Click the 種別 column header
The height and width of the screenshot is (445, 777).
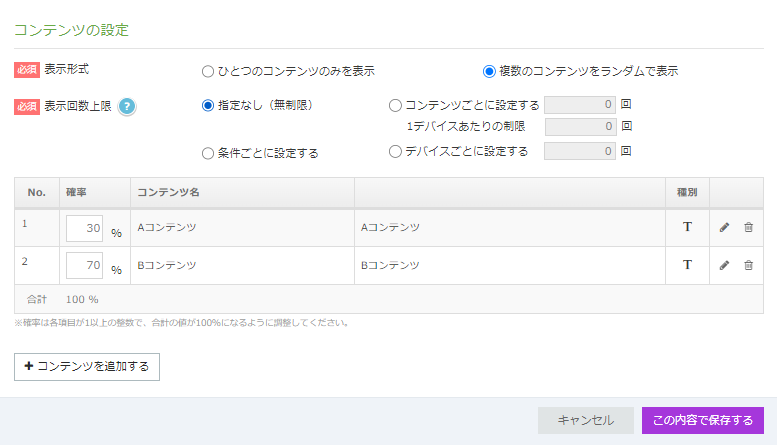click(x=687, y=192)
